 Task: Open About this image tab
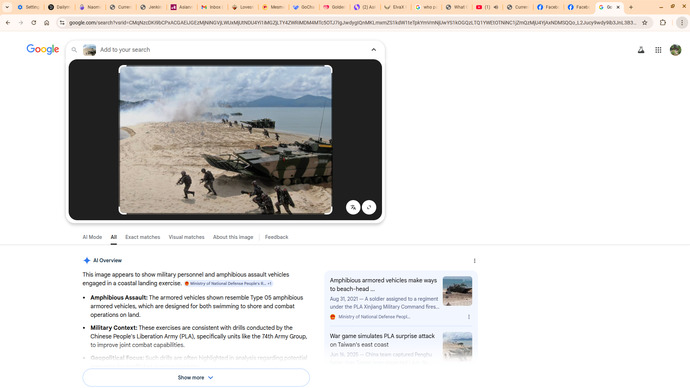tap(233, 237)
